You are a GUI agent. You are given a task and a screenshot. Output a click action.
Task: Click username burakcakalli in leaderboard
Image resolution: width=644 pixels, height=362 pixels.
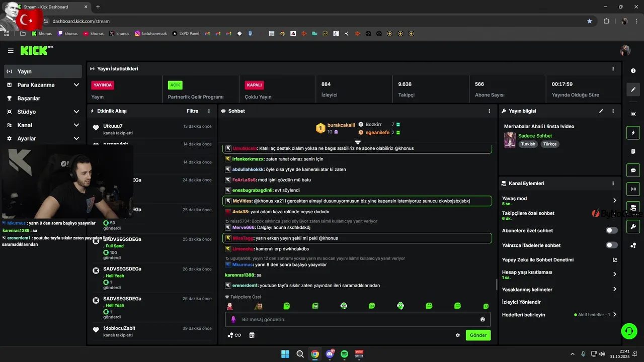click(341, 125)
